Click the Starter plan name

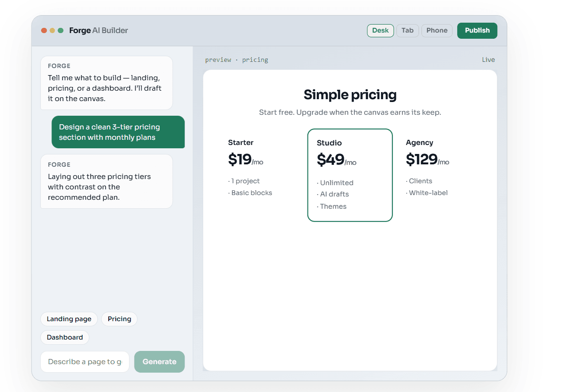(241, 143)
